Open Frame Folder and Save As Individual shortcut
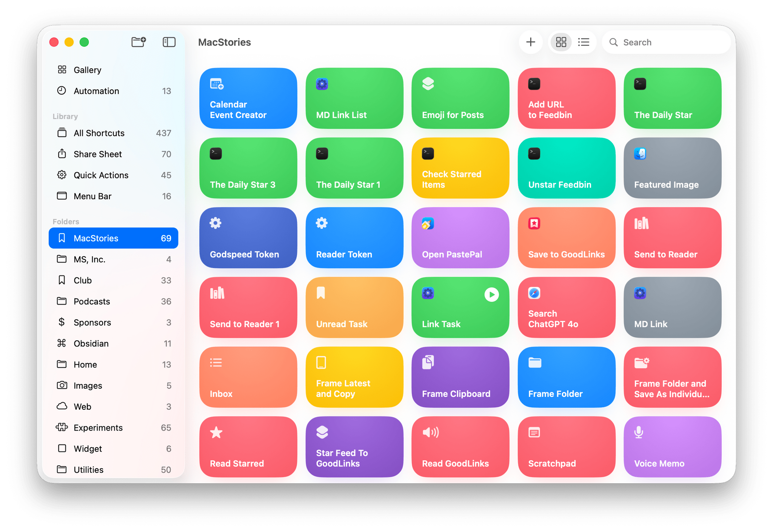The width and height of the screenshot is (773, 532). (x=673, y=377)
